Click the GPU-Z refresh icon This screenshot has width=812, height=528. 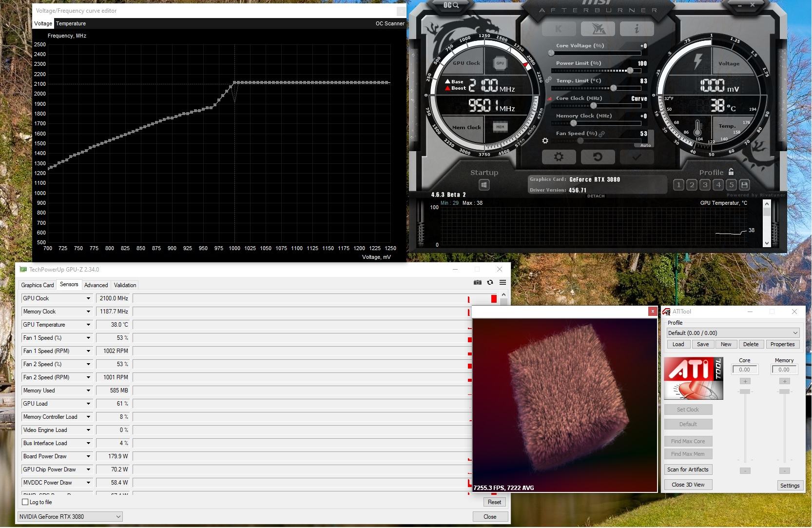pos(490,282)
